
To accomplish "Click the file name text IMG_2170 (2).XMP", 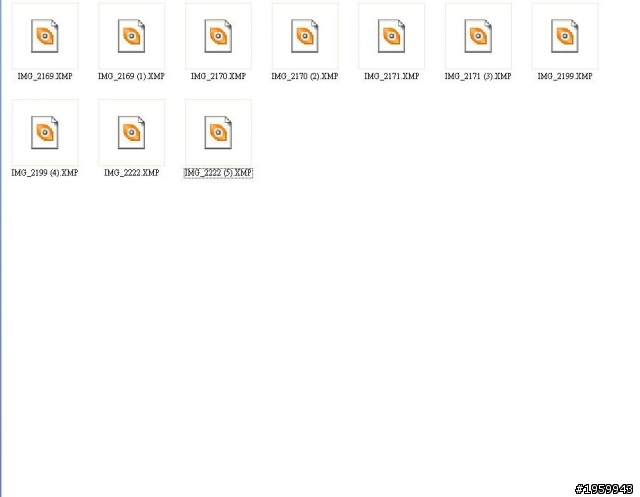I will tap(305, 76).
